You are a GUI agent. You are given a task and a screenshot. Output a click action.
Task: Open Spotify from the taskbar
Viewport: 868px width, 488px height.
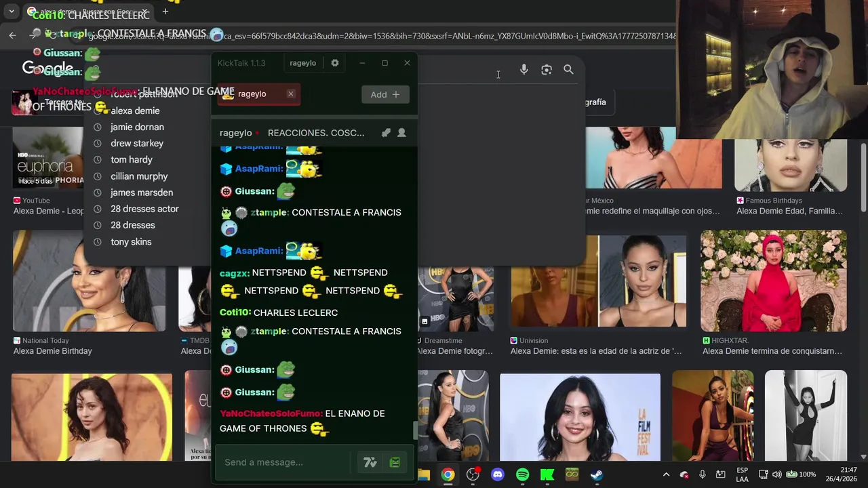click(522, 475)
